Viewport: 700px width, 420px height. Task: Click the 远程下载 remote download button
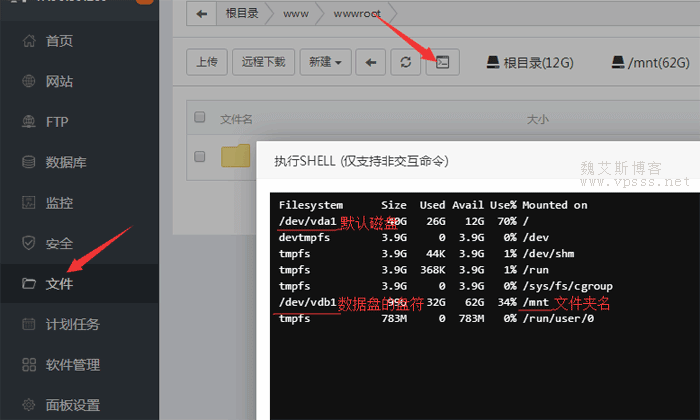264,62
